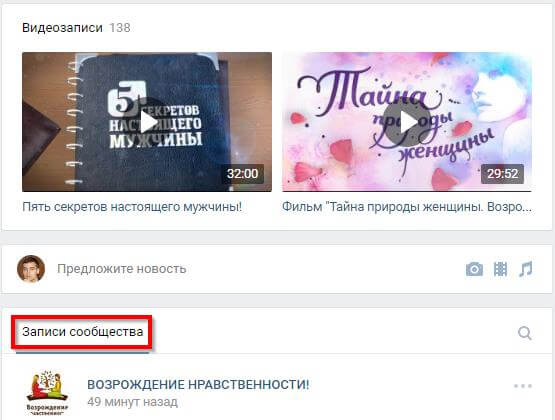Image resolution: width=555 pixels, height=420 pixels.
Task: Click the 32:00 duration badge
Action: (x=242, y=174)
